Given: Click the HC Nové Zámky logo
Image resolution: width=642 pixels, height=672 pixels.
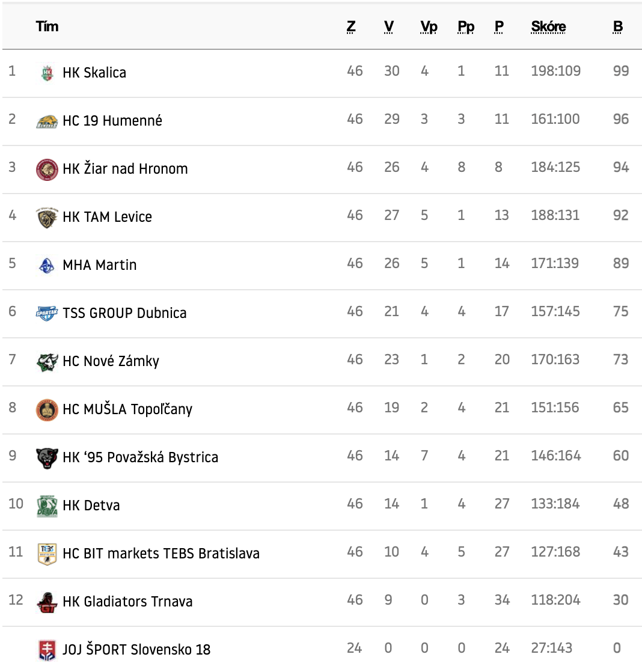Looking at the screenshot, I should pyautogui.click(x=47, y=361).
